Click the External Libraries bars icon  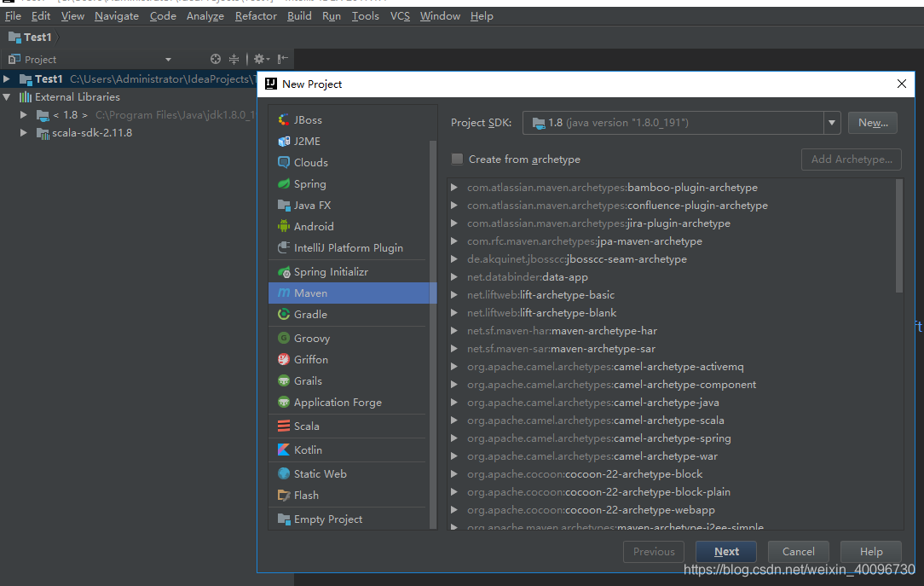coord(26,96)
